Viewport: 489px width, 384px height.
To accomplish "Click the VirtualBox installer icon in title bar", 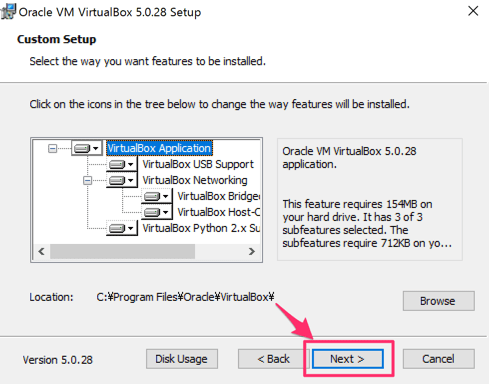I will [8, 12].
